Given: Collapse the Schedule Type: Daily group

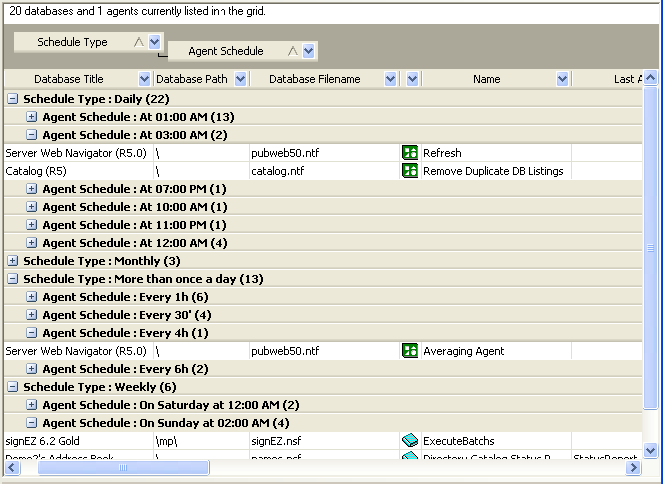Looking at the screenshot, I should pyautogui.click(x=13, y=99).
